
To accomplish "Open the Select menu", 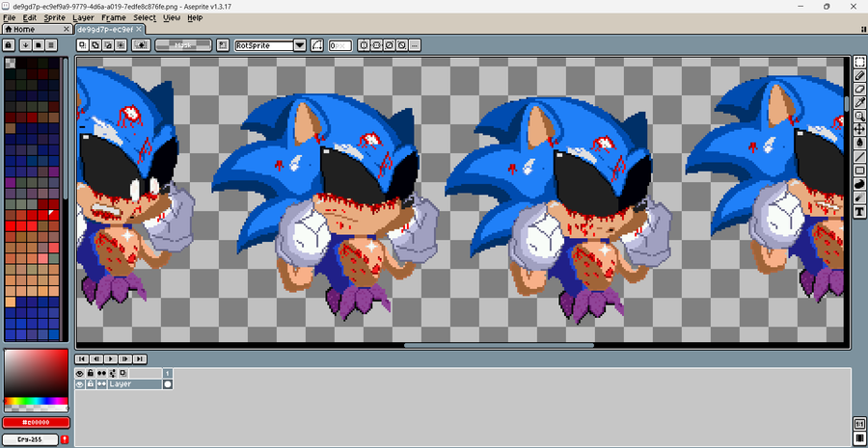I will point(145,17).
